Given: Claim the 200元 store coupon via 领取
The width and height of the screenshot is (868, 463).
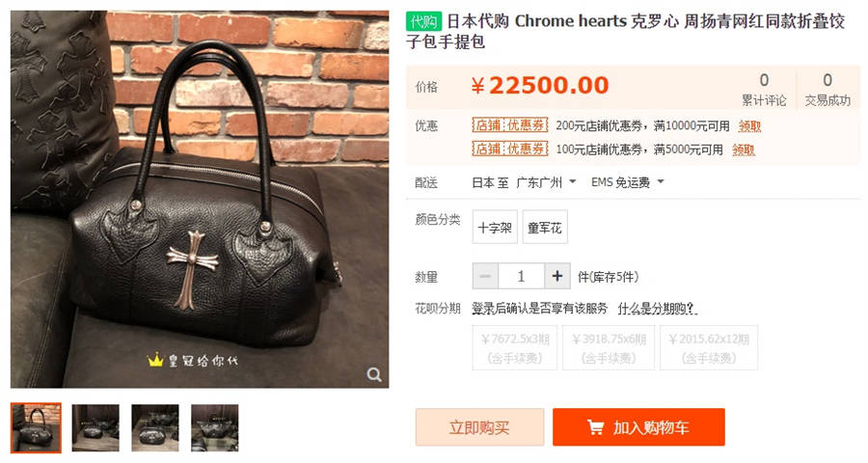Looking at the screenshot, I should pos(749,126).
